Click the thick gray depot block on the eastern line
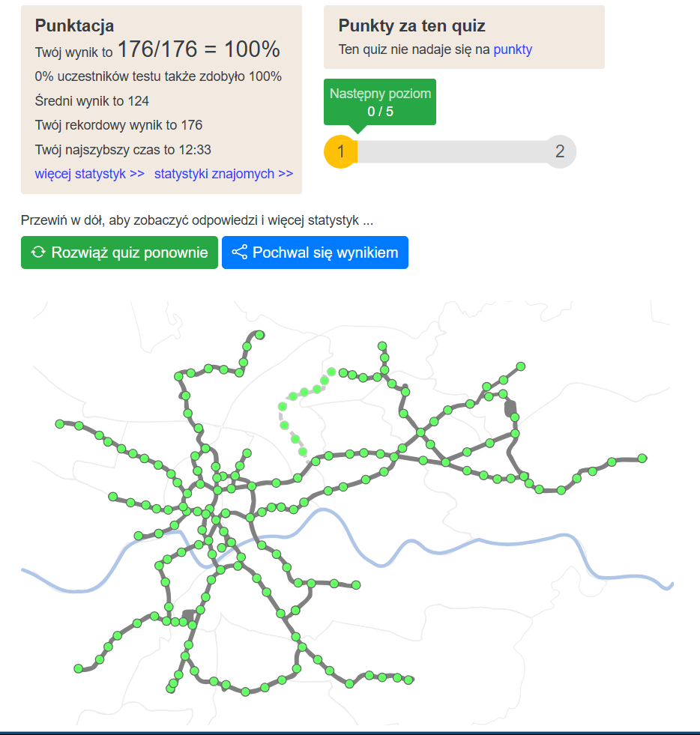The height and width of the screenshot is (735, 700). [x=511, y=408]
